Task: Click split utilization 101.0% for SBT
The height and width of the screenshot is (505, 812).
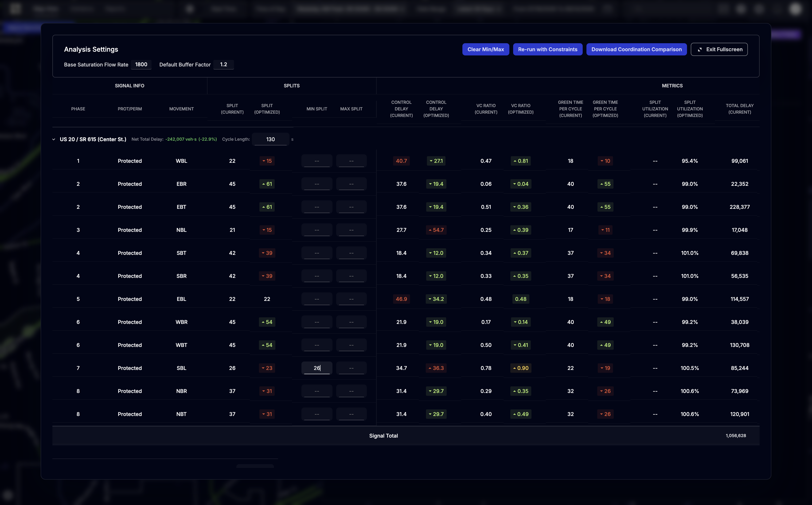Action: pos(689,253)
